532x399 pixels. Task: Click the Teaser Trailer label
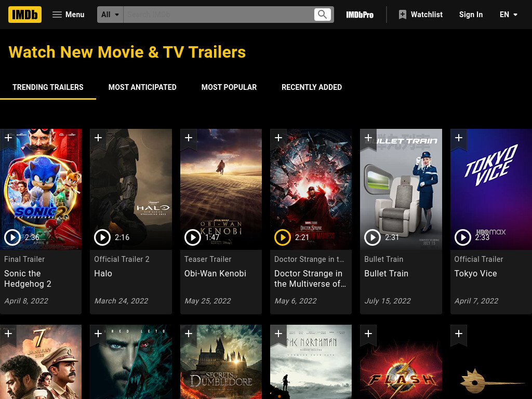[x=208, y=259]
